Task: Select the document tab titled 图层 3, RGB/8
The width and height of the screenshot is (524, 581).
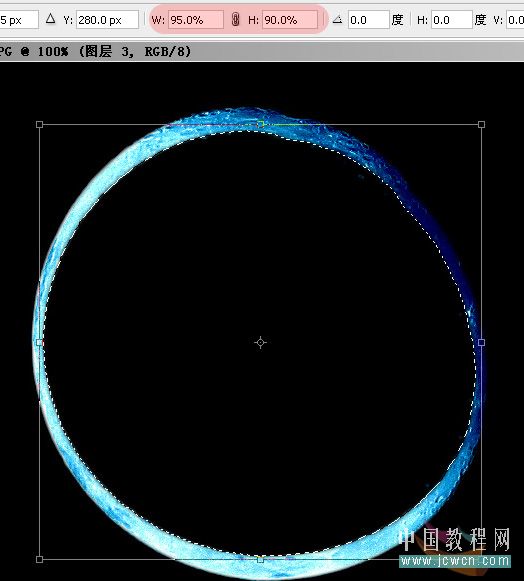Action: 96,51
